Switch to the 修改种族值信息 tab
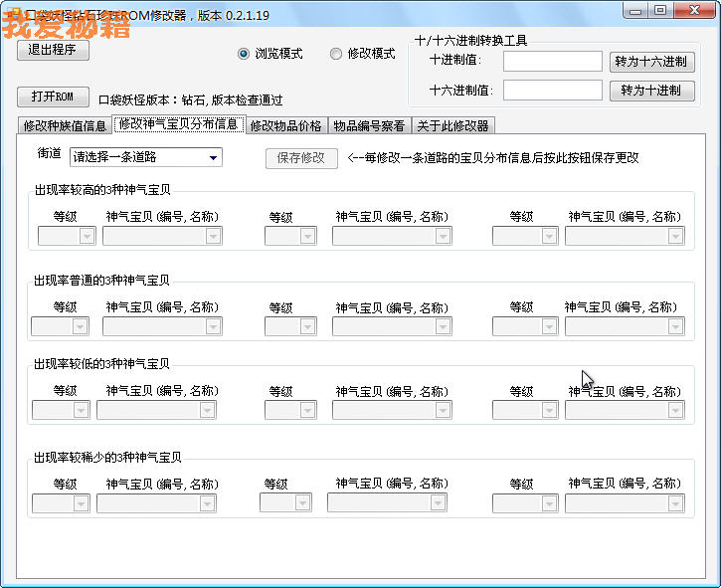This screenshot has width=721, height=588. [x=65, y=126]
